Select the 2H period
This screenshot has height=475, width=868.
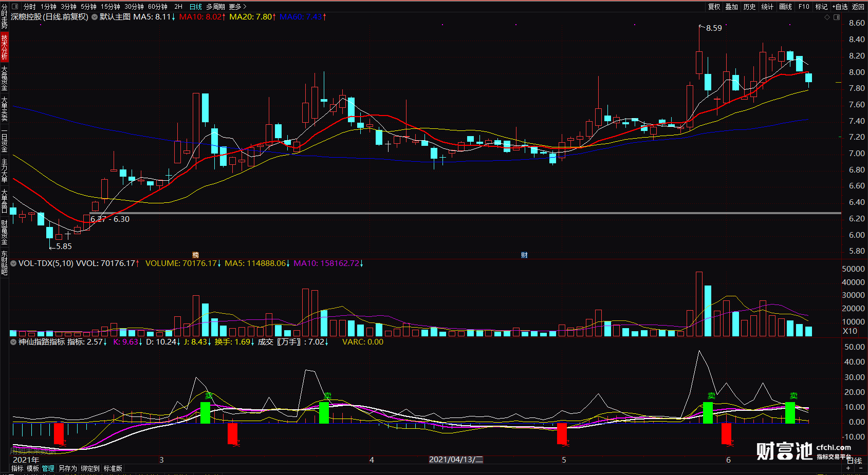[178, 7]
